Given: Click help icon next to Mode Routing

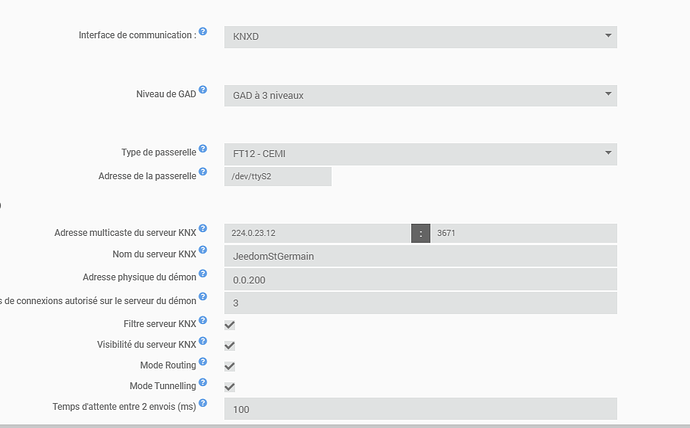Looking at the screenshot, I should point(202,361).
